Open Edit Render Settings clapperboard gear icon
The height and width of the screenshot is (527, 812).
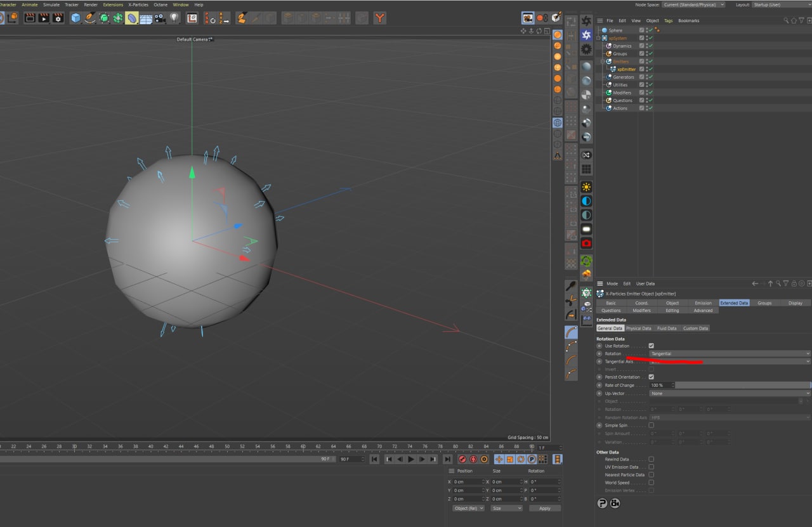point(58,18)
